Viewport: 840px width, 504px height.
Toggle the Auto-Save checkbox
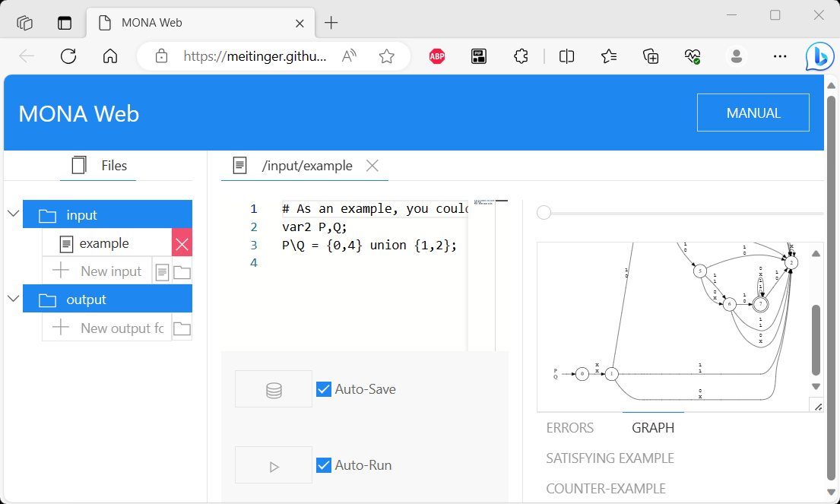pos(324,389)
